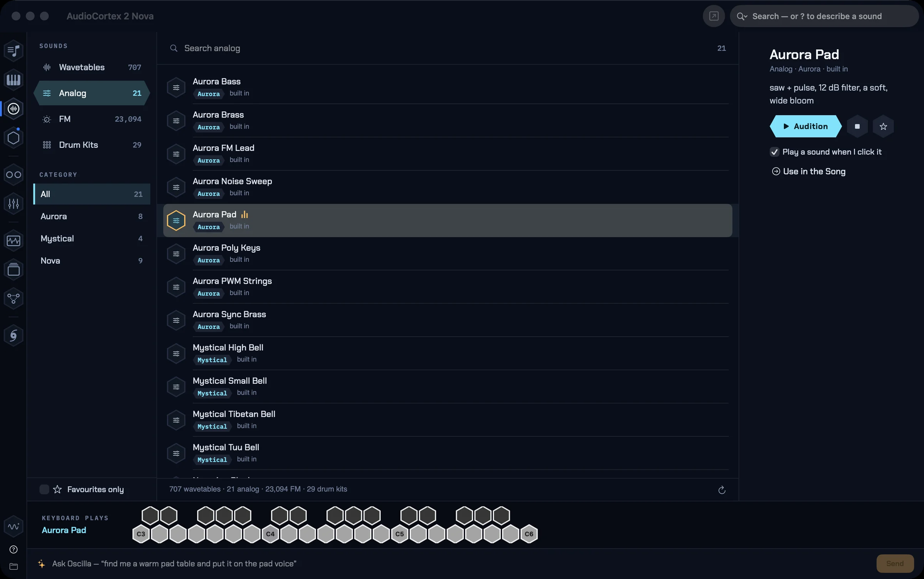Favourite Aurora Pad with the star button

[883, 126]
